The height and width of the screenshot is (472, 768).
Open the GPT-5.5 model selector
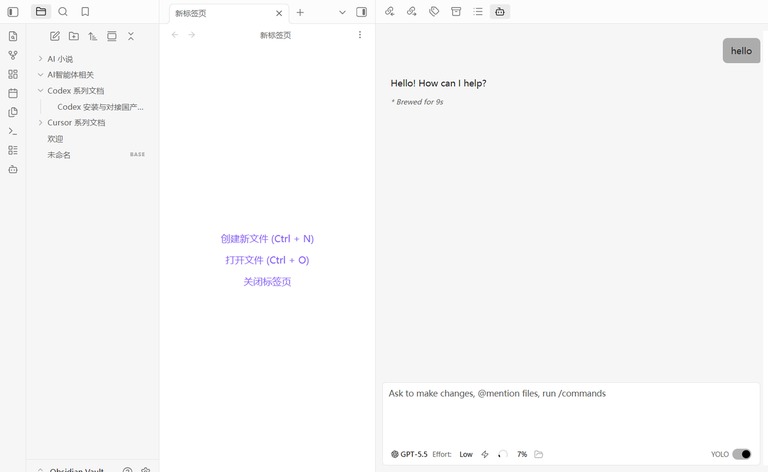(409, 454)
